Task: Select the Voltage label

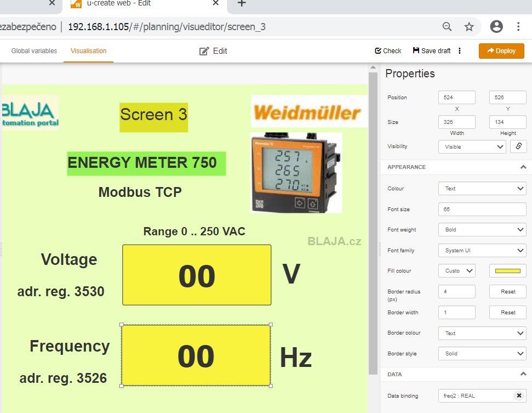Action: [x=69, y=259]
